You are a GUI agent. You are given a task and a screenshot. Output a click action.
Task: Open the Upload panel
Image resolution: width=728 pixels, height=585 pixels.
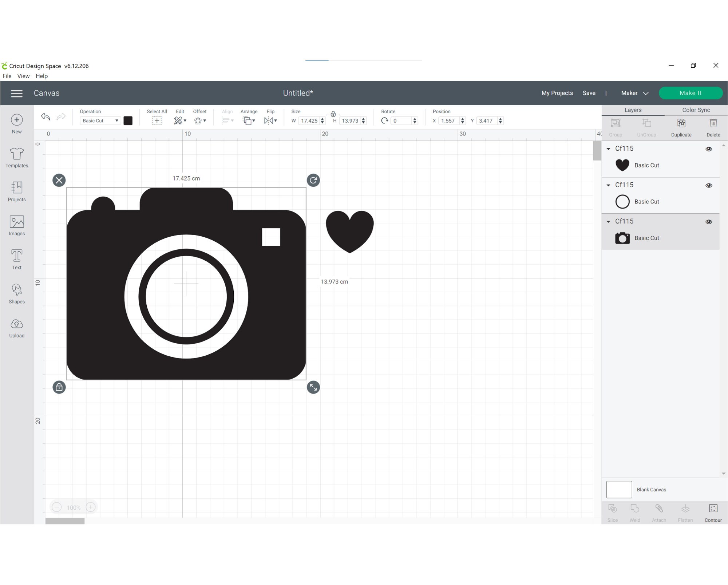(17, 327)
